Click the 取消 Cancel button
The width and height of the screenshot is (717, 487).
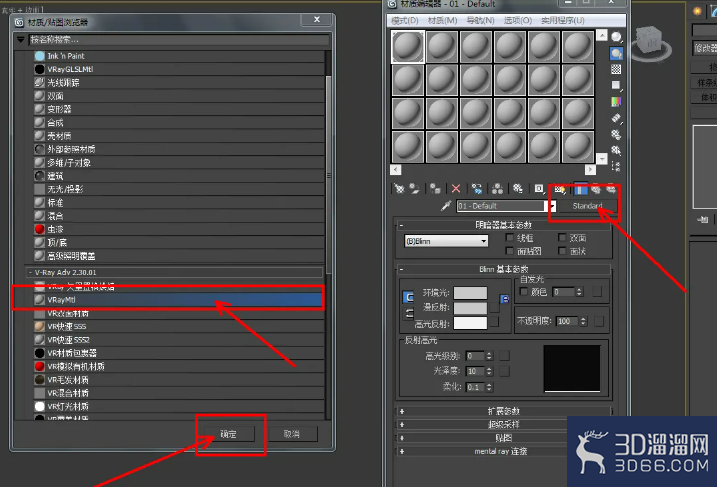pos(292,434)
